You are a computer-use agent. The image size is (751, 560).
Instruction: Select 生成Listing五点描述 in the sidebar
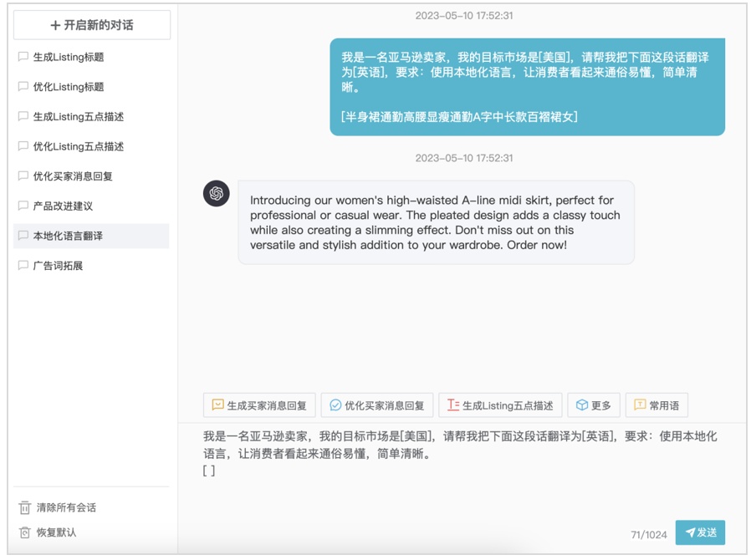point(78,117)
